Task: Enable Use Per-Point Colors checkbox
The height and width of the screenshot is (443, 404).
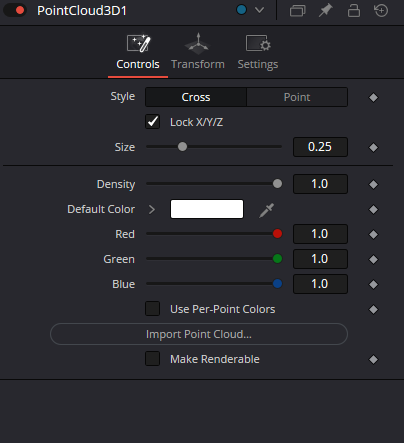Action: pos(153,309)
